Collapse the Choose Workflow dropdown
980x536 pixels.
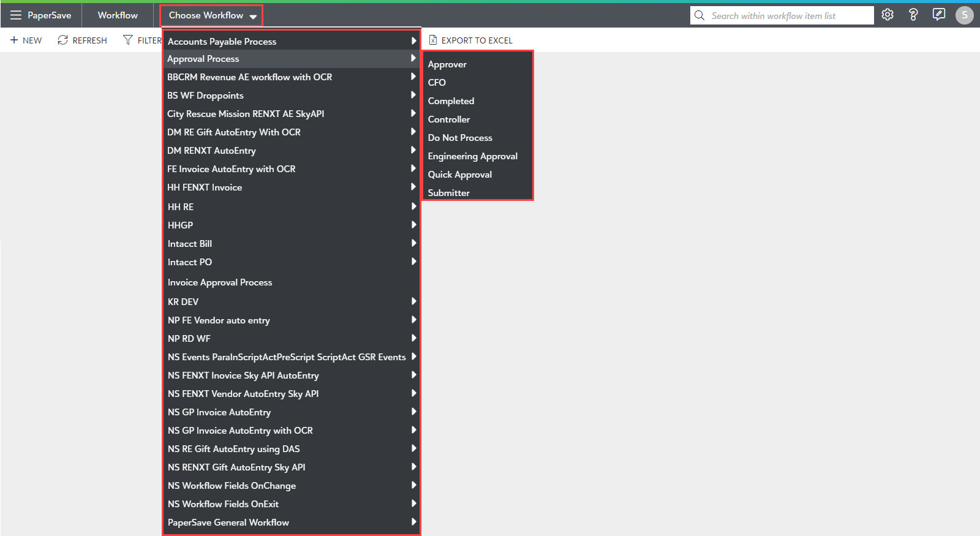[211, 15]
